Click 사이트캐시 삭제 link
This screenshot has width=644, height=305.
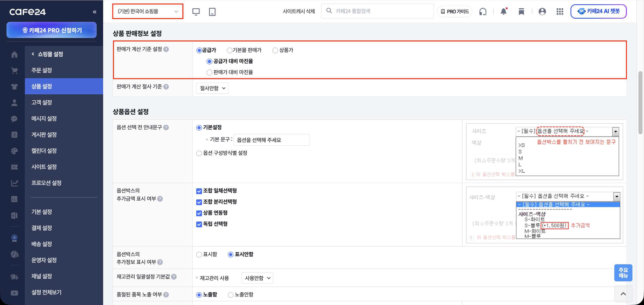299,12
